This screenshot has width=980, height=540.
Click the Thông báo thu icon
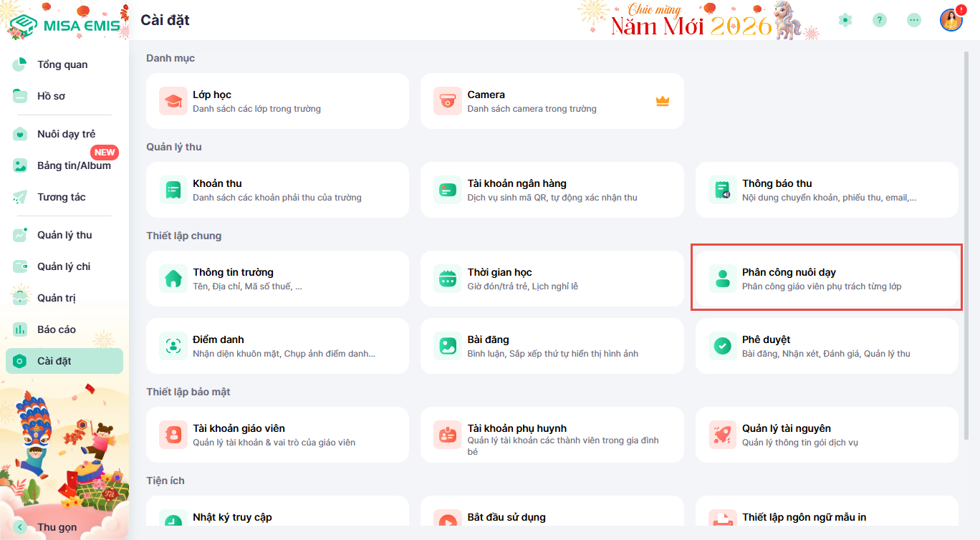pos(722,190)
